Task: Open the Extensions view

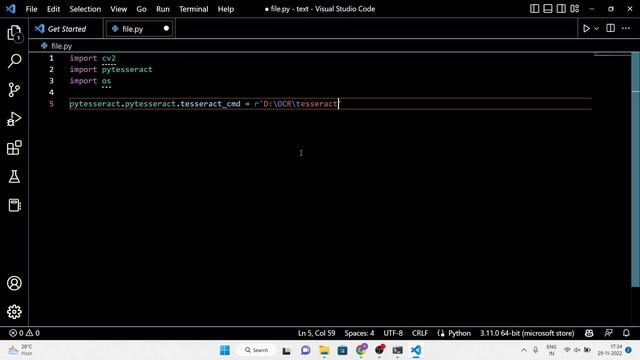Action: click(14, 148)
